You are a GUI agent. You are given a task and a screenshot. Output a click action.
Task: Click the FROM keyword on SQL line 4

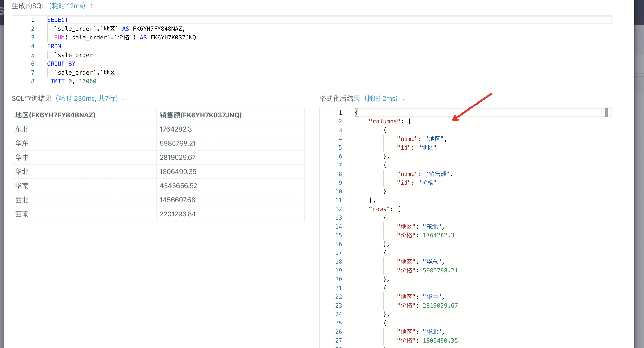pyautogui.click(x=54, y=46)
